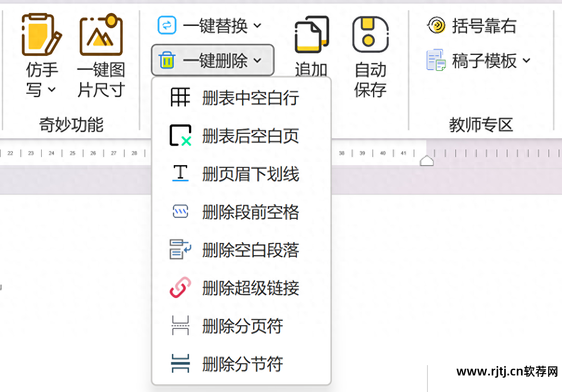The width and height of the screenshot is (562, 392).
Task: Click the 一键删除 button
Action: (212, 59)
